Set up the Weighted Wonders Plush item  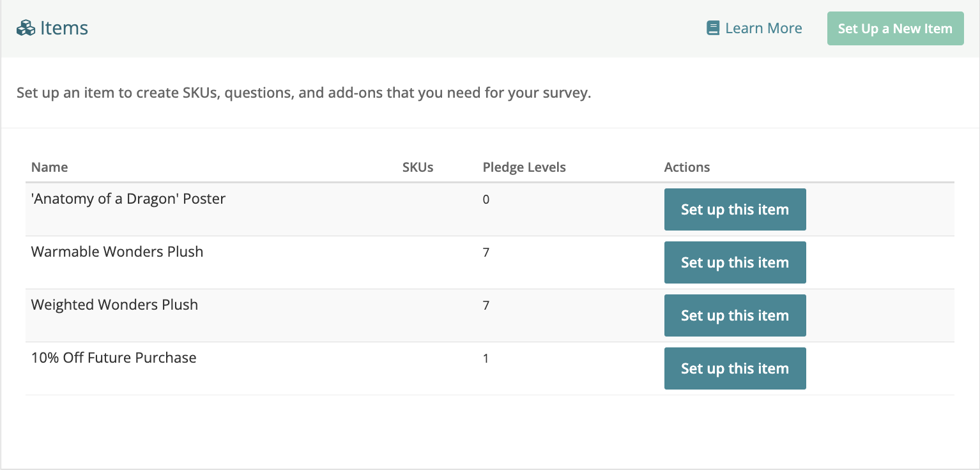click(735, 315)
